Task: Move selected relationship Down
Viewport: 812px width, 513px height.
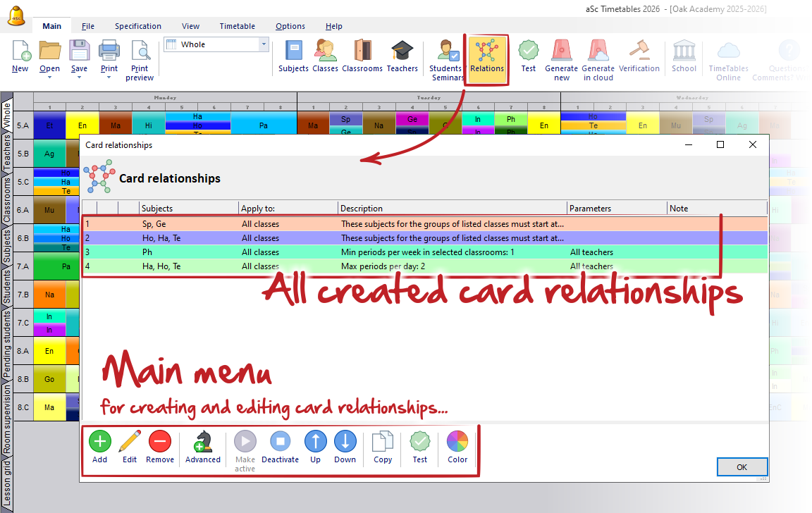Action: tap(345, 442)
